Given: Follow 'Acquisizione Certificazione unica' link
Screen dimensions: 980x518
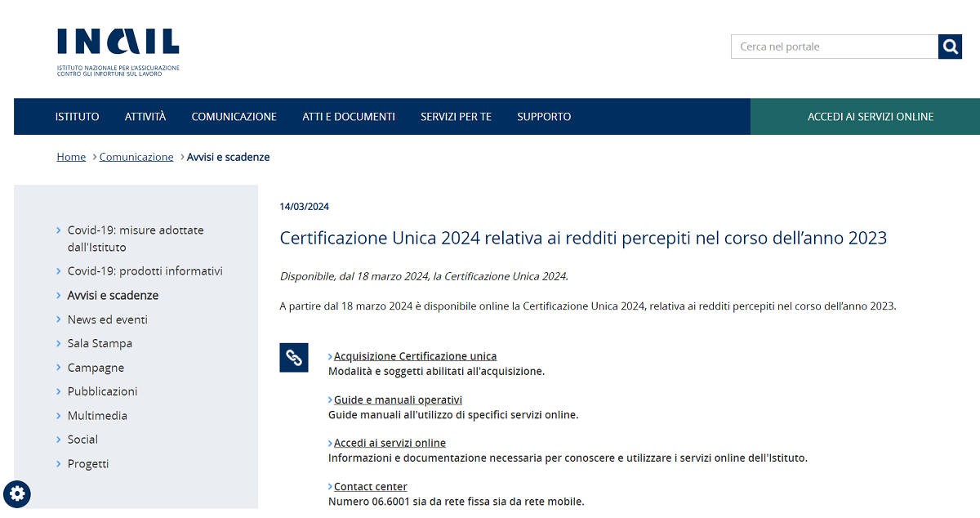Looking at the screenshot, I should 415,356.
